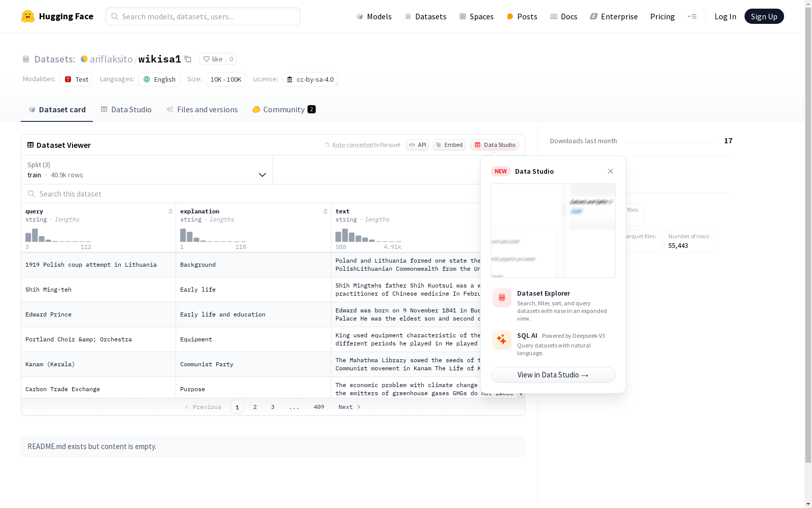This screenshot has height=508, width=812.
Task: Go to Models in the navigation
Action: click(374, 16)
